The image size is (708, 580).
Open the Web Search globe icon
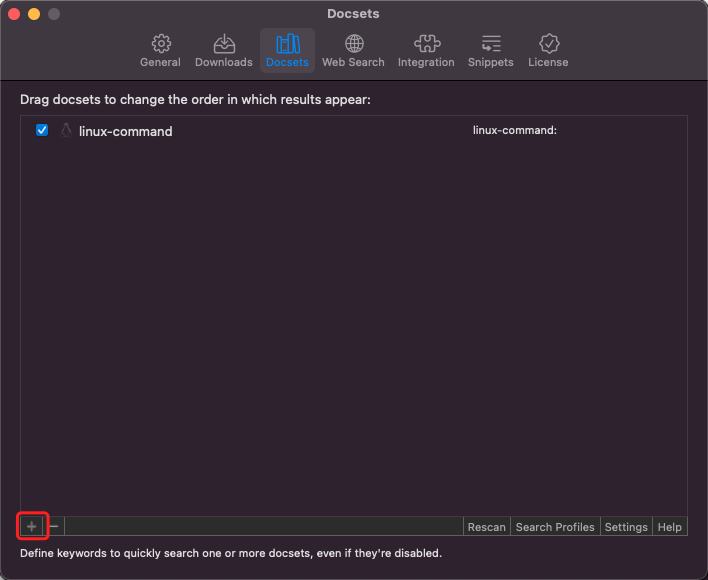(x=353, y=44)
